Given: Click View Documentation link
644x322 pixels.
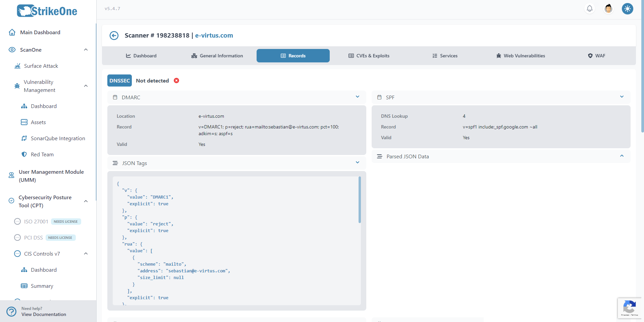Looking at the screenshot, I should pos(44,315).
